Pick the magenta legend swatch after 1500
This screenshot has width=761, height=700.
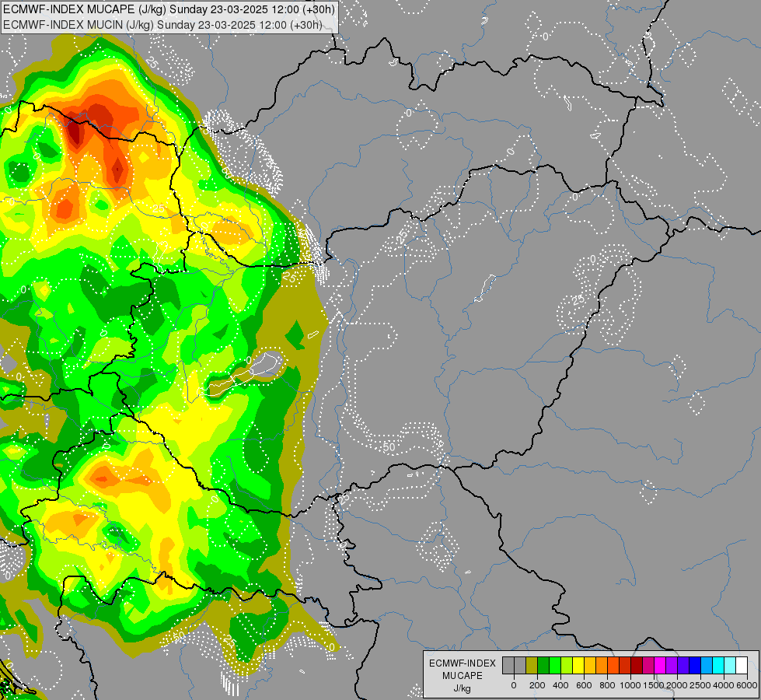click(661, 665)
